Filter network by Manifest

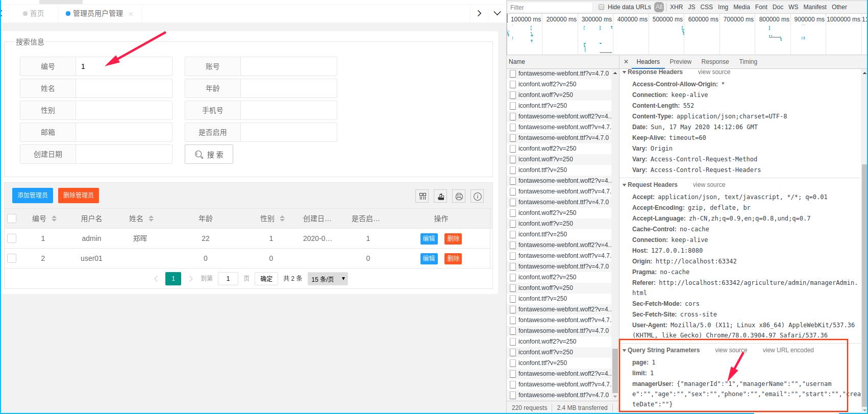814,7
